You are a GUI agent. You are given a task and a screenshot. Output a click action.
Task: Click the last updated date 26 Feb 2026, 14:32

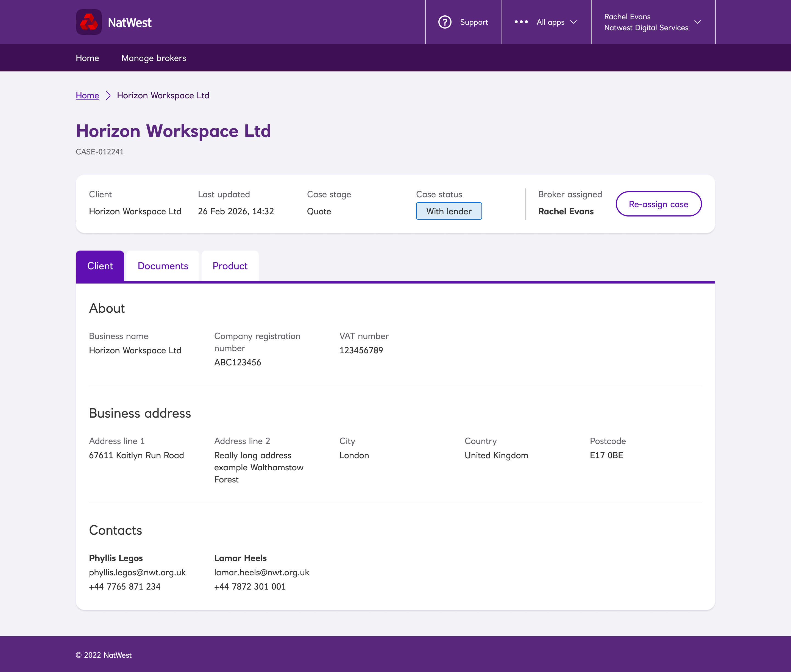point(236,212)
